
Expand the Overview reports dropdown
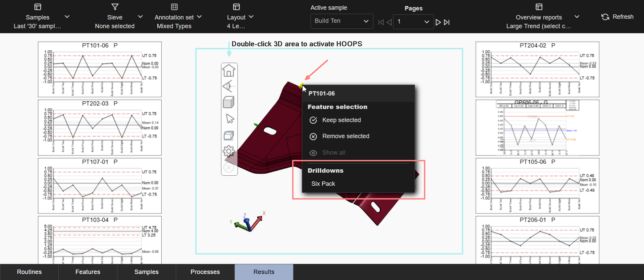point(577,17)
